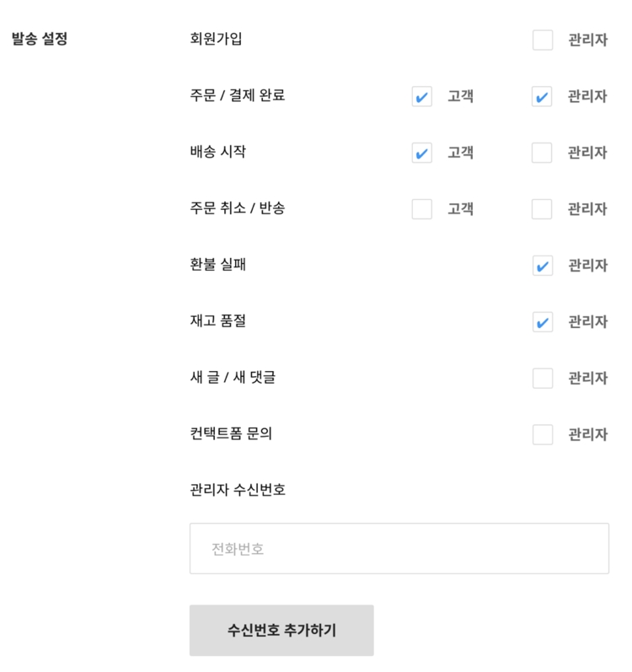Check 관리자 checkbox for 새 글 / 새 댓글

(543, 378)
